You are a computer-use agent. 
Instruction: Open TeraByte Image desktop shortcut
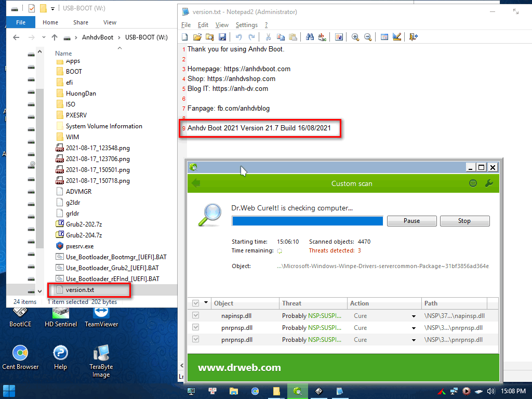pyautogui.click(x=101, y=361)
